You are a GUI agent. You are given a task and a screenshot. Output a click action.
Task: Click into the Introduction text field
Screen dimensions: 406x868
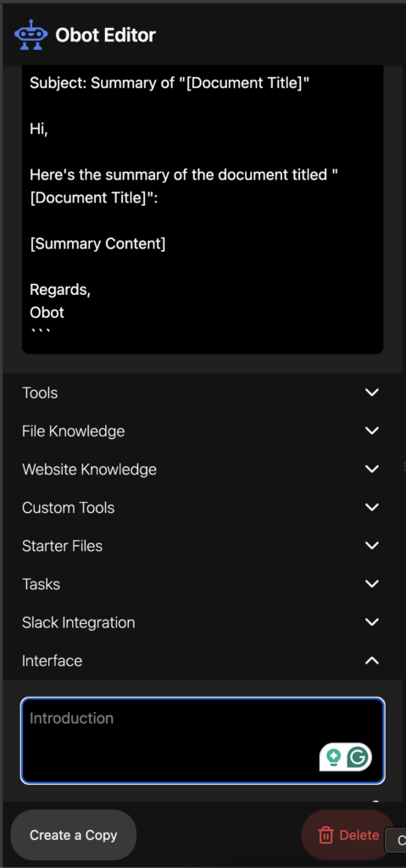tap(203, 740)
